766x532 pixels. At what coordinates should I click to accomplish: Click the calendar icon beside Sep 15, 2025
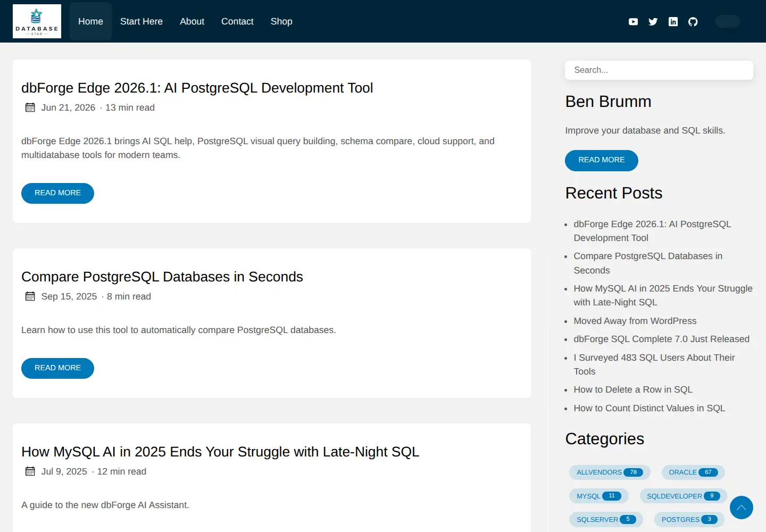coord(30,296)
